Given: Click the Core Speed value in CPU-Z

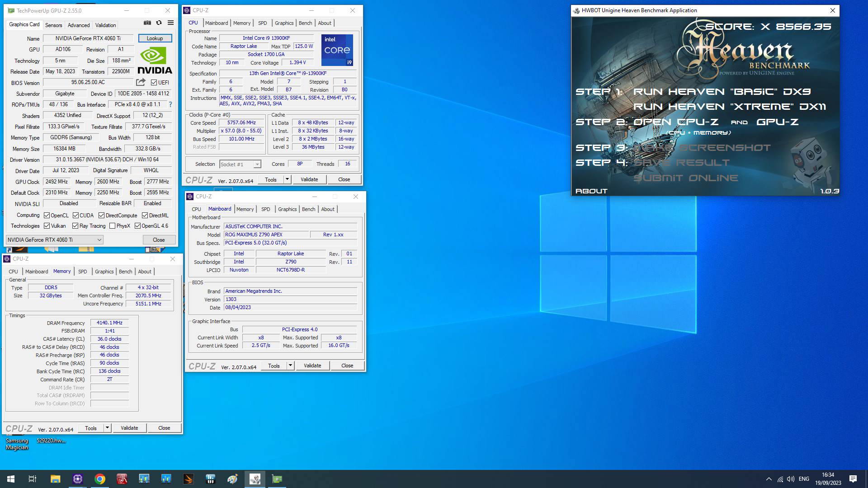Looking at the screenshot, I should click(241, 122).
